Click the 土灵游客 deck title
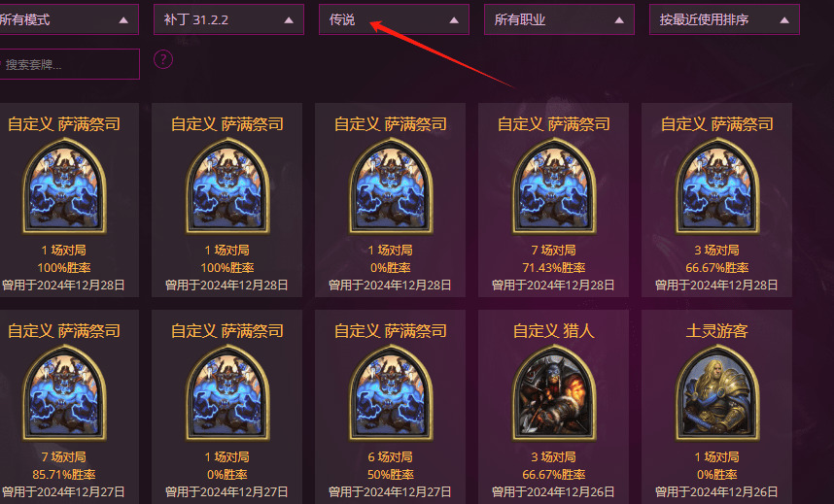834x504 pixels. (717, 331)
